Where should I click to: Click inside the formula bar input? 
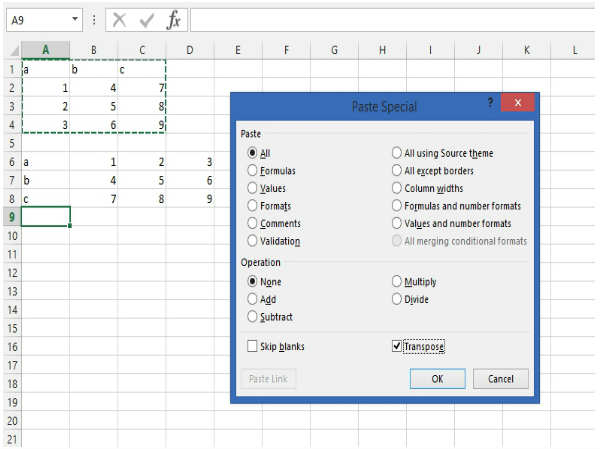(x=390, y=20)
